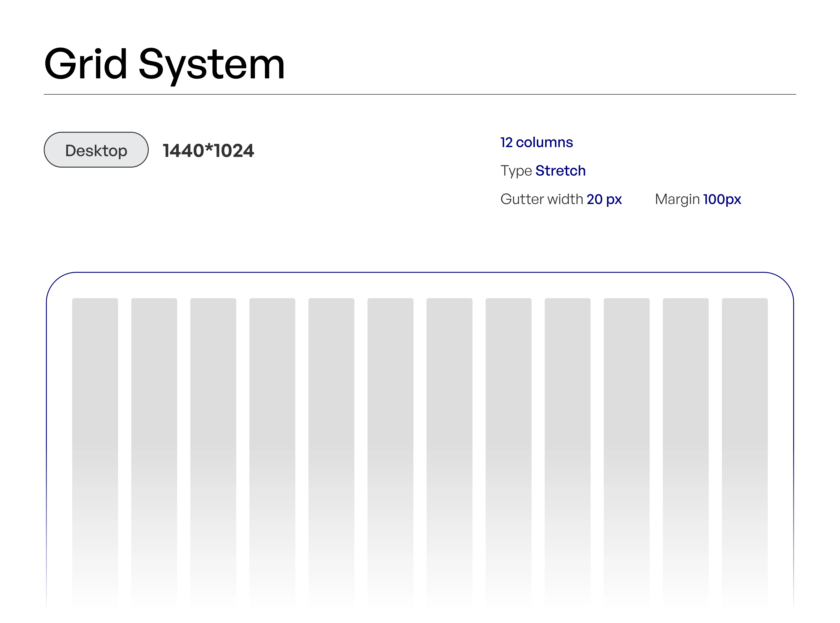The height and width of the screenshot is (623, 840).
Task: Select the sixth grid column
Action: [390, 415]
